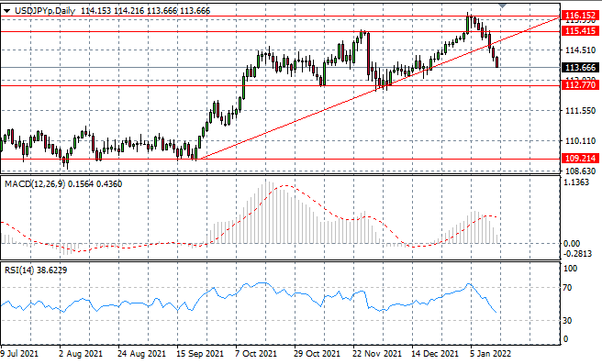
Task: Click the -0.2813 MACD scale minimum
Action: [x=576, y=254]
